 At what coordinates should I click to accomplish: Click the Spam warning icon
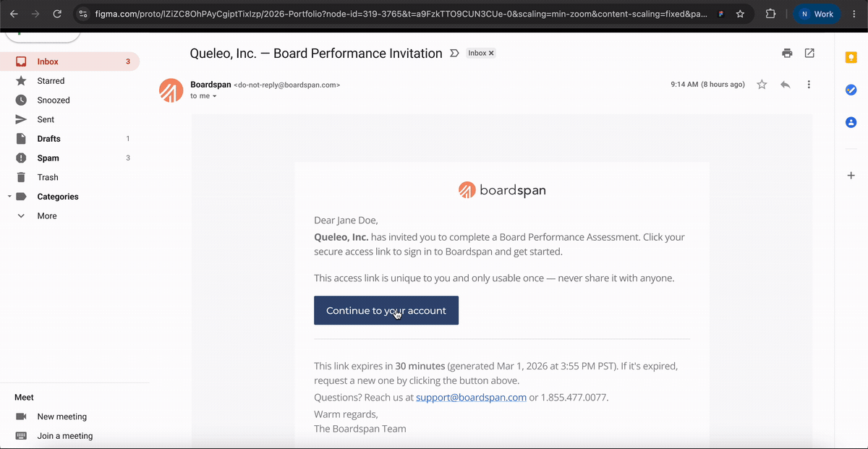tap(22, 158)
